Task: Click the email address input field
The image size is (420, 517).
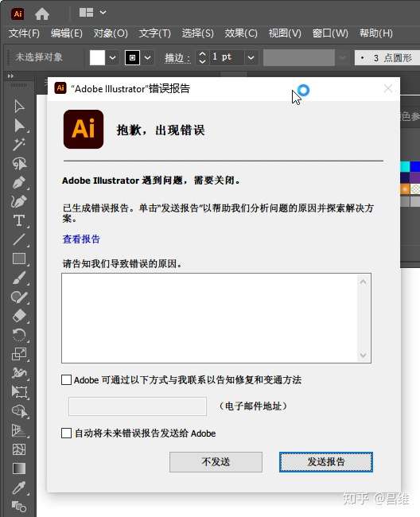Action: (138, 406)
